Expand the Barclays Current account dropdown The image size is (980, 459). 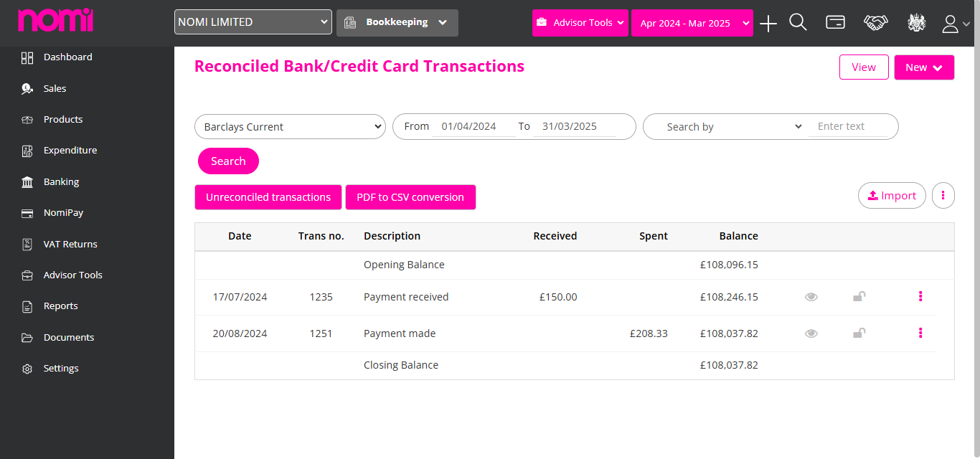[x=290, y=127]
